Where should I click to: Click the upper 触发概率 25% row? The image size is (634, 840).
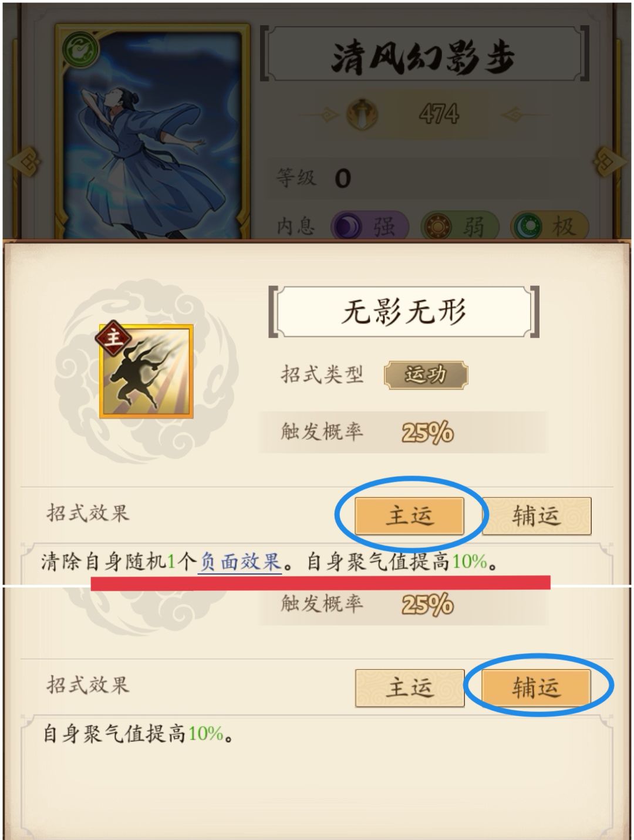pyautogui.click(x=404, y=433)
